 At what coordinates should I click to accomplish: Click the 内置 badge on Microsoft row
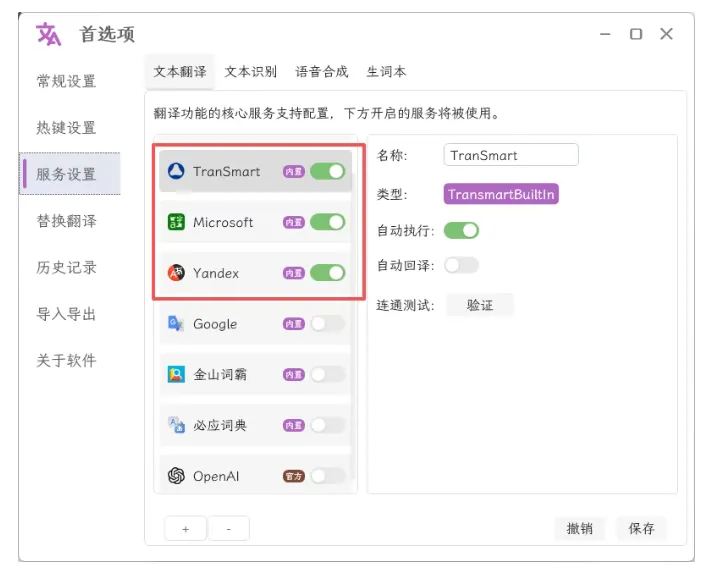point(293,222)
